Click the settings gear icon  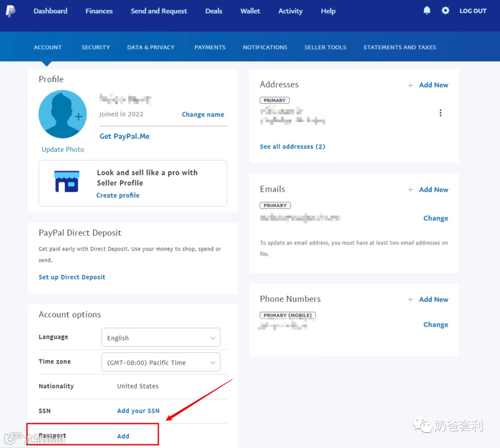coord(445,10)
